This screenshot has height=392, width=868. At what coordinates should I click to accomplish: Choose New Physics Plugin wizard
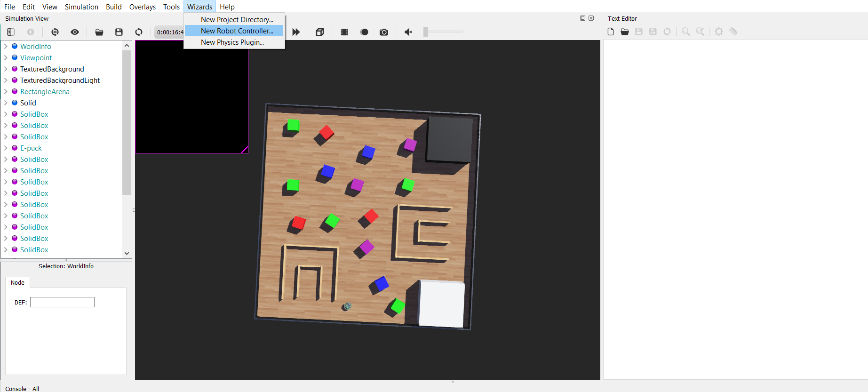[234, 42]
